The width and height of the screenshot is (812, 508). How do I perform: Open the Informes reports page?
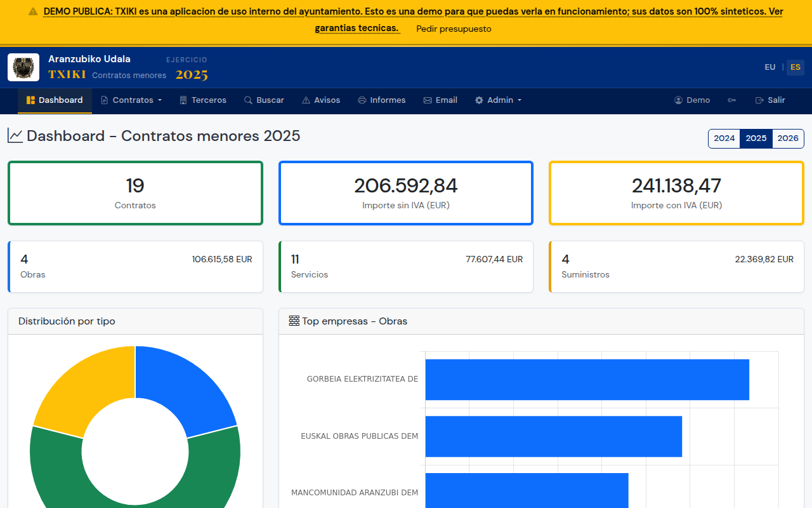382,100
